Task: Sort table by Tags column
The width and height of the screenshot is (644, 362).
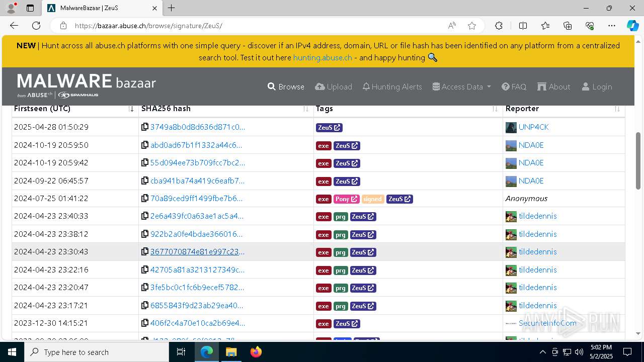Action: (408, 109)
